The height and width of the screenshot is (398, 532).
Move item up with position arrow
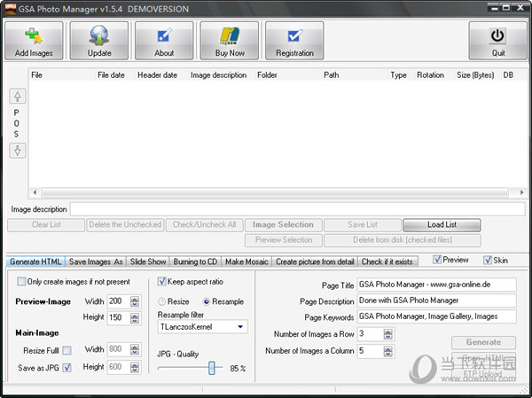tap(16, 97)
